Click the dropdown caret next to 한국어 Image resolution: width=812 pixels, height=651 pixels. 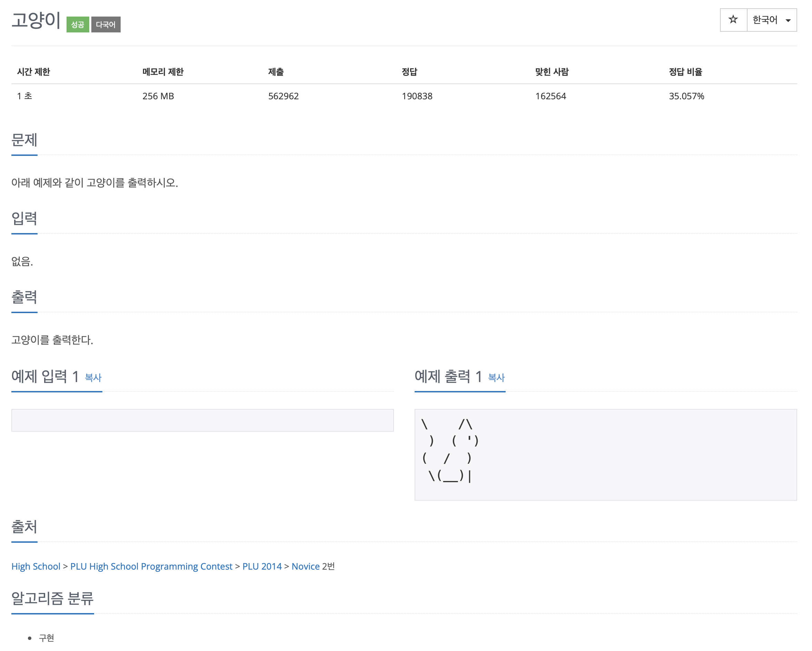click(x=788, y=20)
